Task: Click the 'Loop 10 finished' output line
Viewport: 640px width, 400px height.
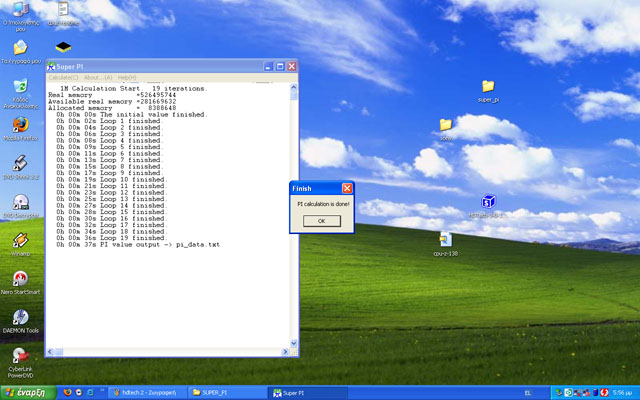Action: point(111,180)
